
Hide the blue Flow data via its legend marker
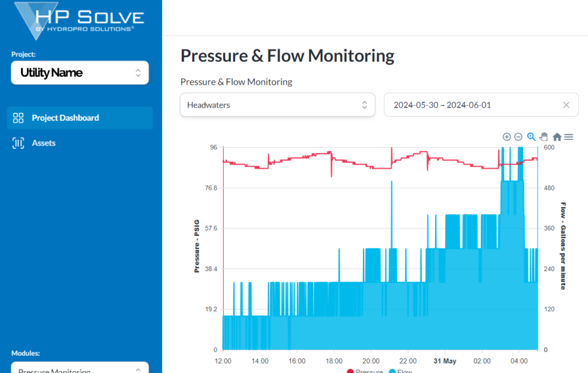coord(391,371)
